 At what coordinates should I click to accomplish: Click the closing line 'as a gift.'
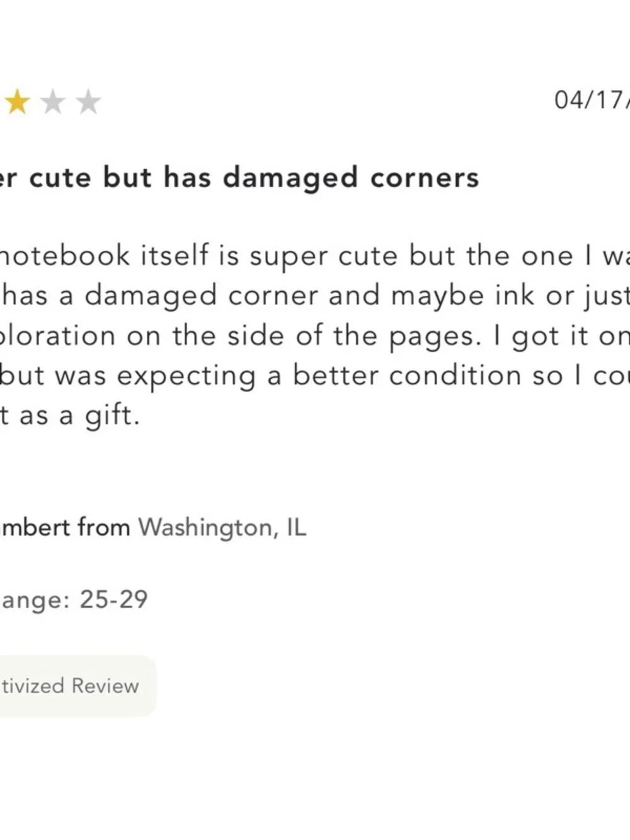69,416
